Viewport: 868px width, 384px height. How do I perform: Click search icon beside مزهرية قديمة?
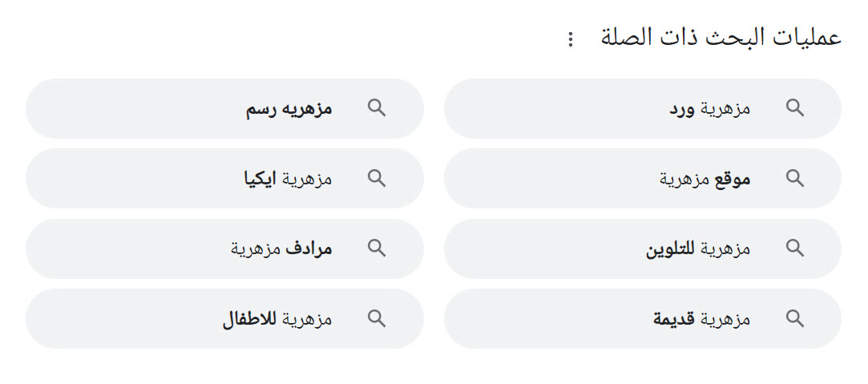pyautogui.click(x=794, y=318)
